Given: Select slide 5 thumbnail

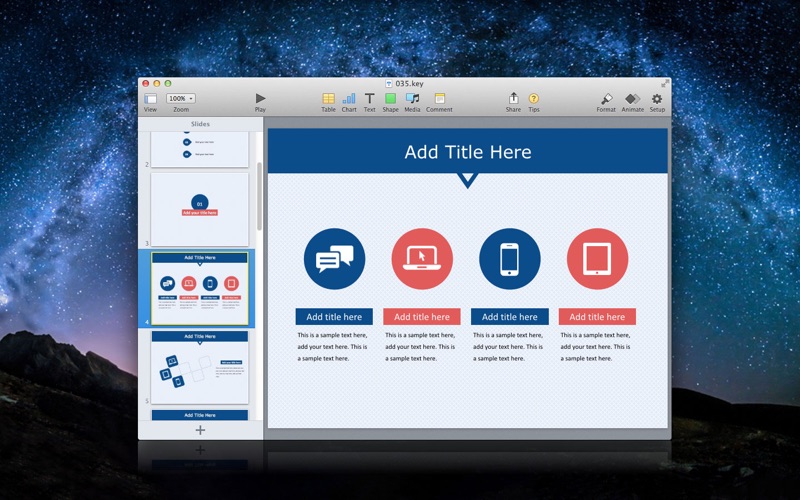Looking at the screenshot, I should pos(199,367).
